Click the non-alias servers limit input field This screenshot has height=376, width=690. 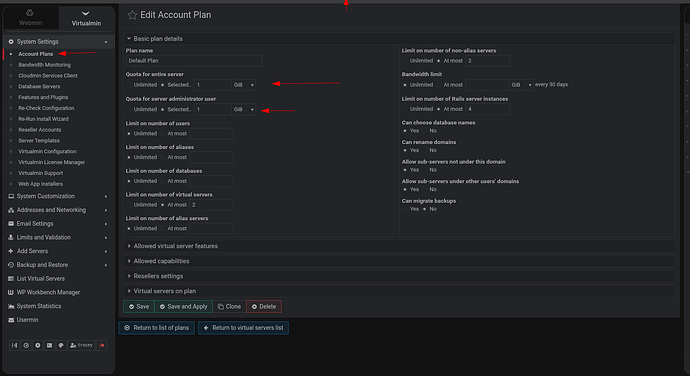[x=487, y=61]
